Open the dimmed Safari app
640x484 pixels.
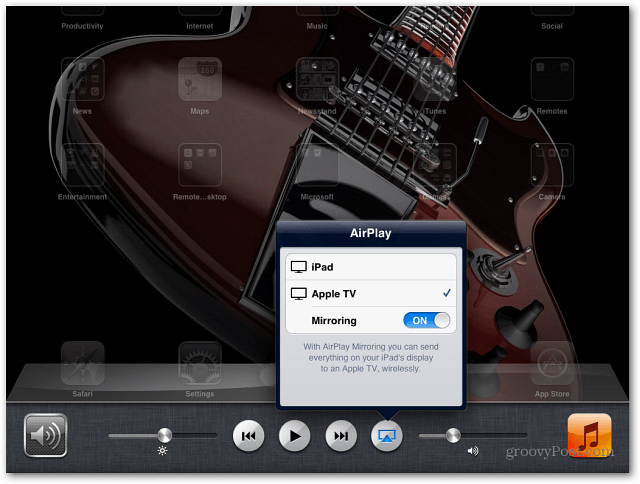82,363
